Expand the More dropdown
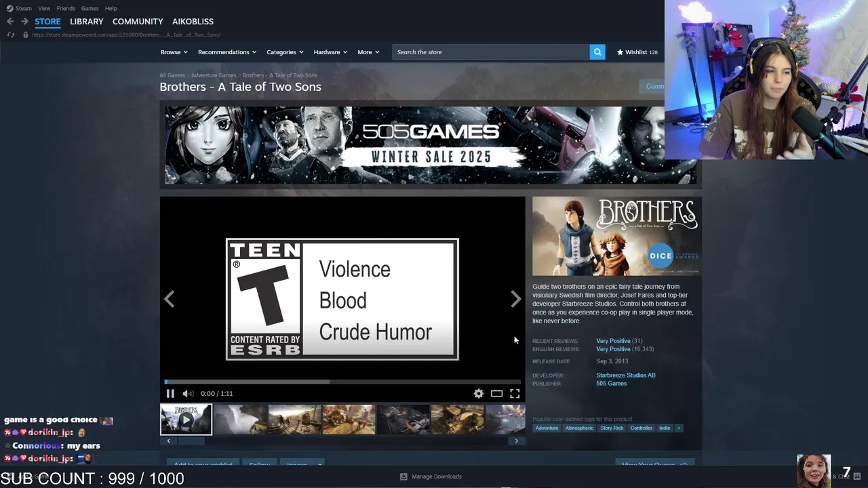Screen dimensions: 868x488 click(369, 52)
